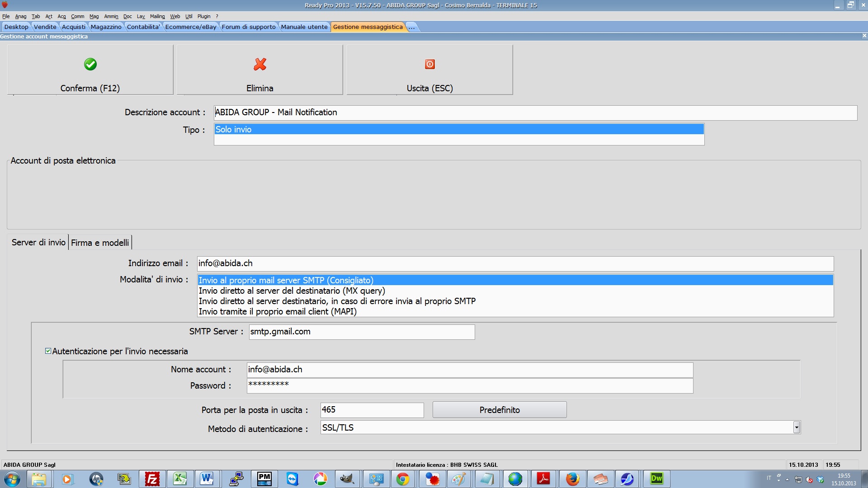Click the Elimina button
Image resolution: width=868 pixels, height=488 pixels.
click(x=260, y=70)
